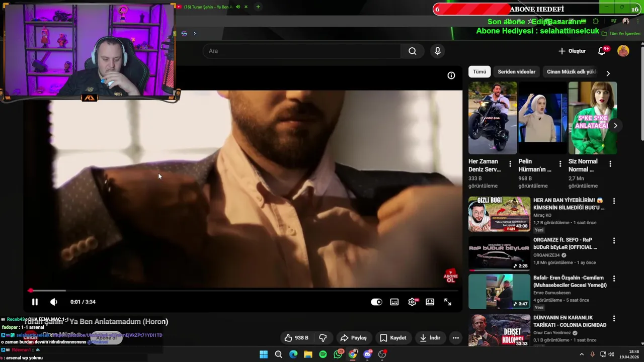The width and height of the screenshot is (644, 362).
Task: Open the 'Tüm Yer İşaretleri' bookmarks folder
Action: pyautogui.click(x=622, y=34)
